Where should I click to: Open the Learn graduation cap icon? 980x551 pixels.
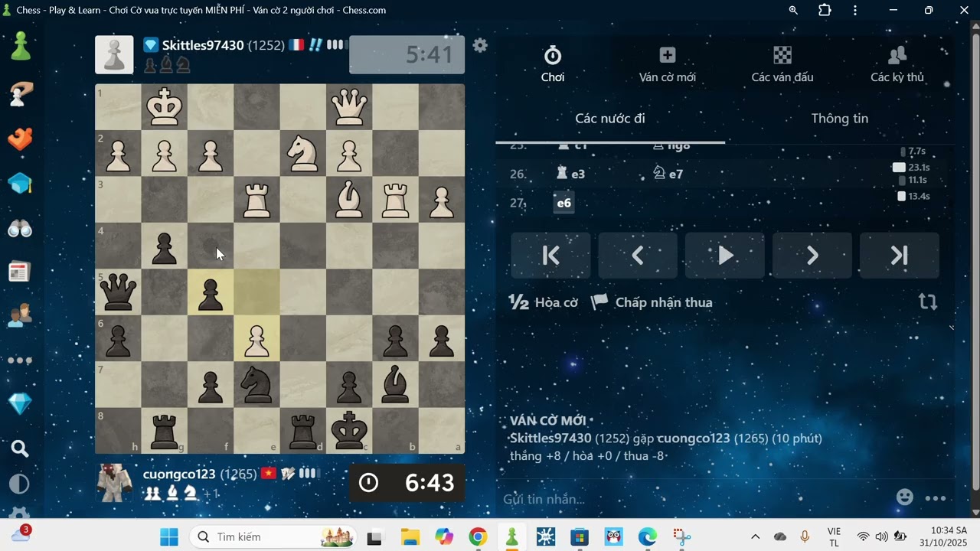click(x=20, y=184)
